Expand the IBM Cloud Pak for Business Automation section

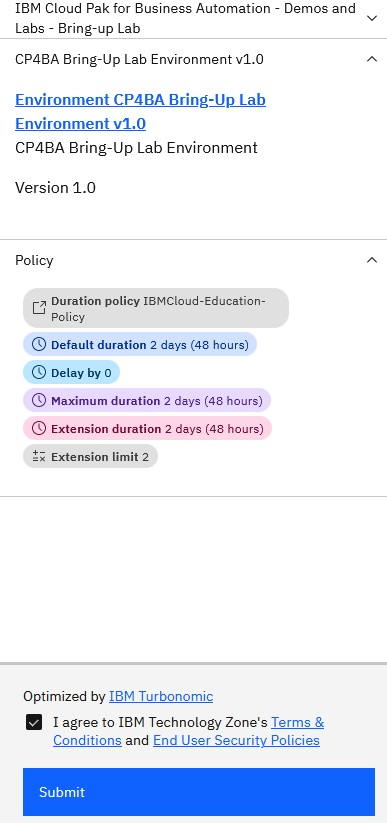pos(372,18)
